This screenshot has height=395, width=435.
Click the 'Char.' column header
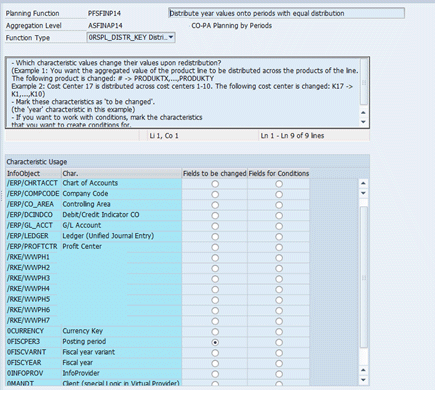point(121,173)
